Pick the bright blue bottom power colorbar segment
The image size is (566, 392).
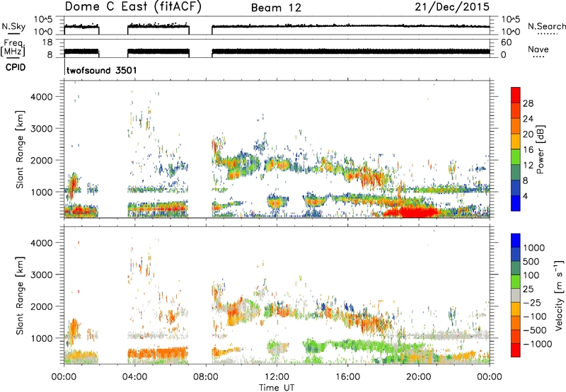click(516, 203)
